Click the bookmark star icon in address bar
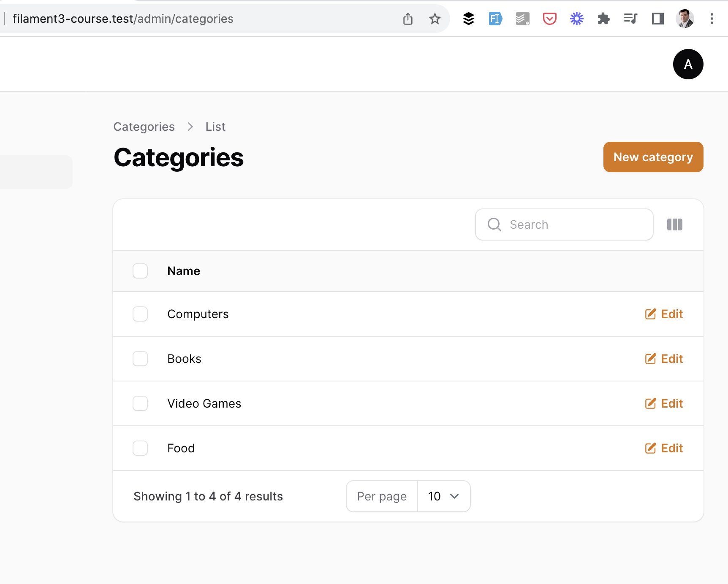This screenshot has width=728, height=584. 435,19
